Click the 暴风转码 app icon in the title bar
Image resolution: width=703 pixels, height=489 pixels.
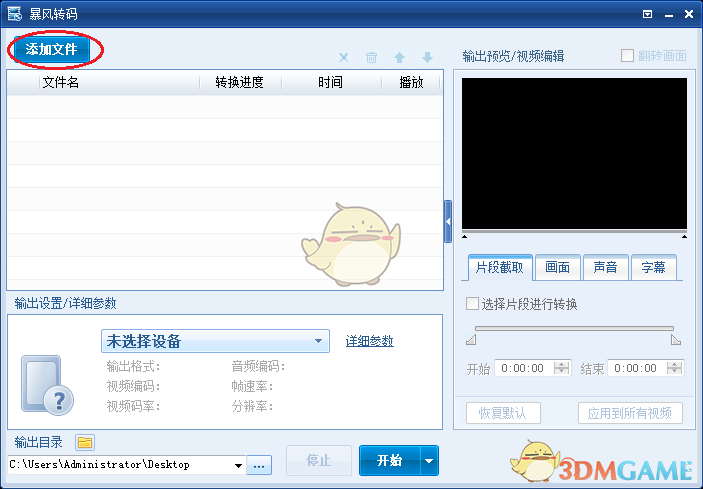pyautogui.click(x=14, y=14)
